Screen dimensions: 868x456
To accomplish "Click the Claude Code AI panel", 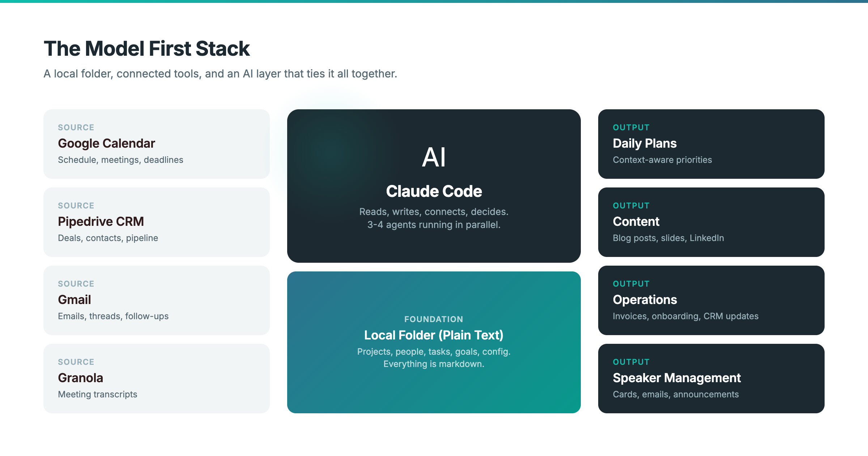I will pos(434,185).
